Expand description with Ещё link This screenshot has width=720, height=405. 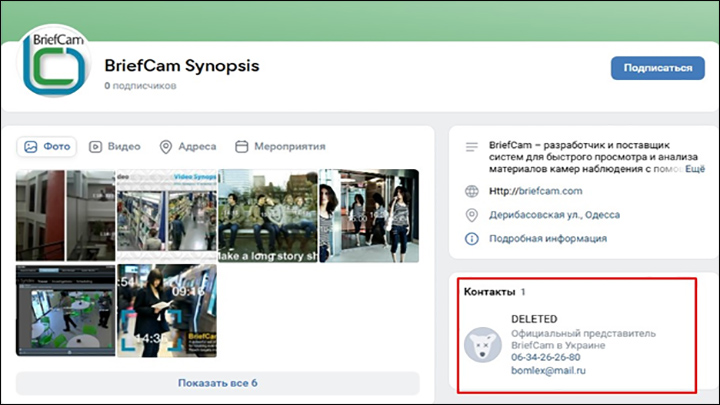click(693, 170)
